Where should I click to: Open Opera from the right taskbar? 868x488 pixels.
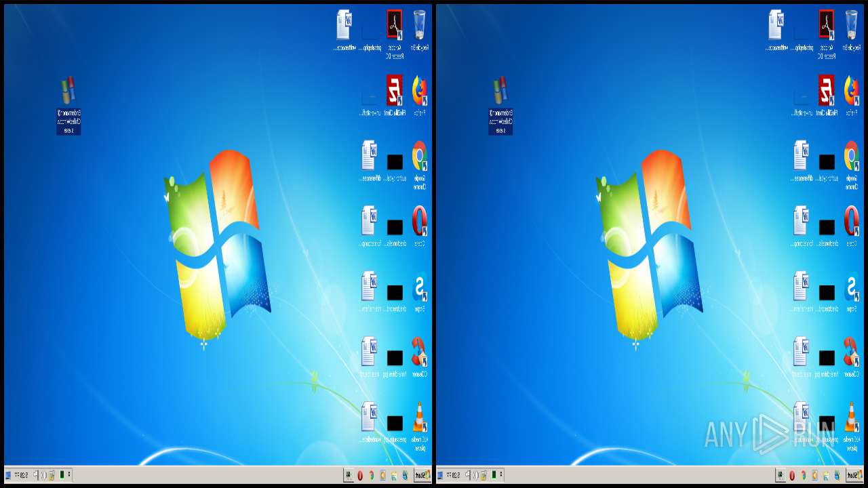792,476
